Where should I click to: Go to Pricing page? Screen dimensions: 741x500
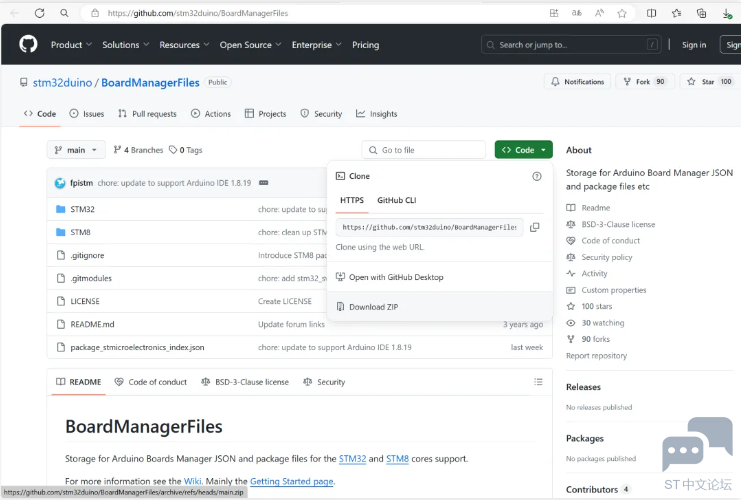(x=365, y=45)
